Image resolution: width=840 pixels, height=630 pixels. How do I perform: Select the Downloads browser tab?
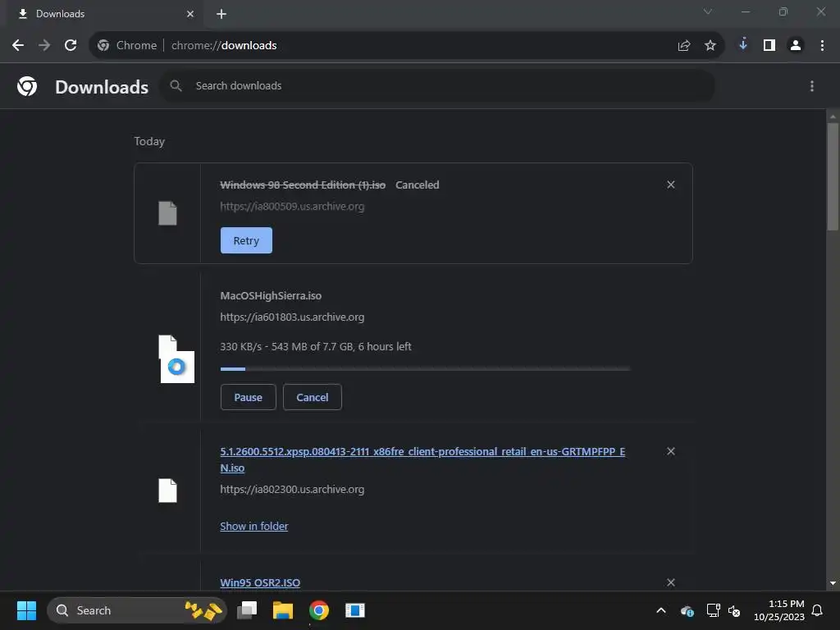[x=104, y=14]
